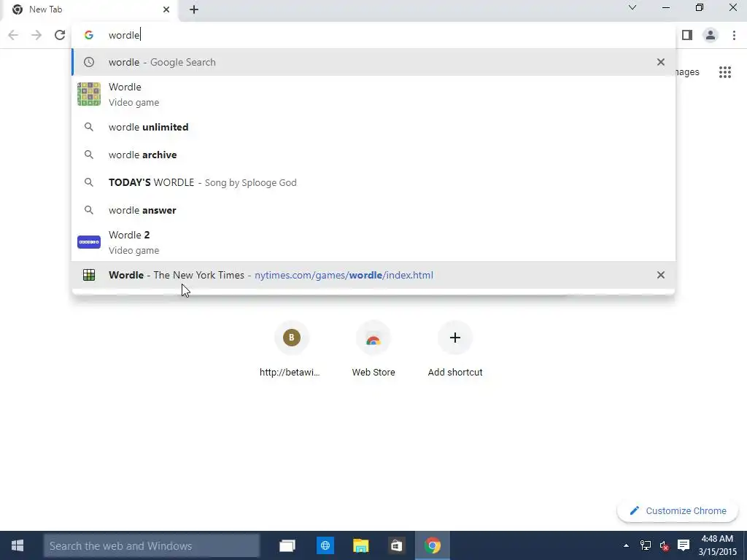Click Add shortcut button
Image resolution: width=747 pixels, height=560 pixels.
pyautogui.click(x=455, y=350)
